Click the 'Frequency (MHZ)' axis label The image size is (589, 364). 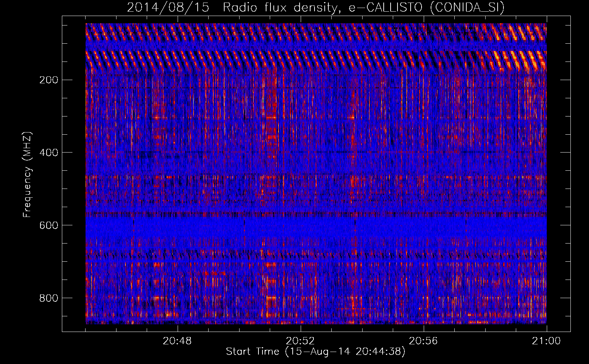[x=27, y=175]
